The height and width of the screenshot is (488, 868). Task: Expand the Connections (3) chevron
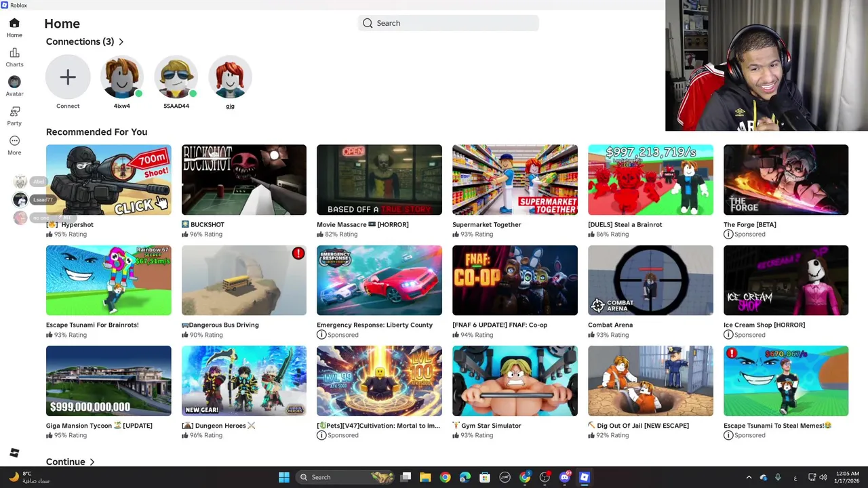(121, 42)
